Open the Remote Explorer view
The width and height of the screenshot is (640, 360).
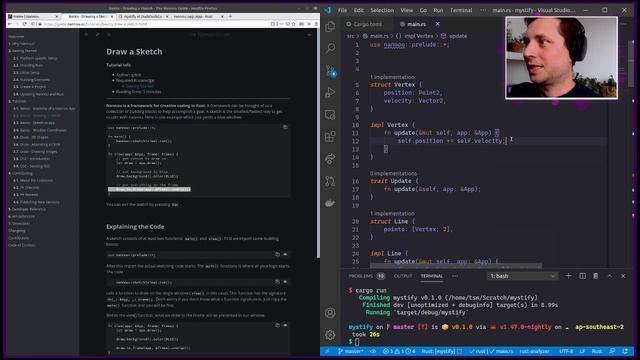click(x=330, y=115)
